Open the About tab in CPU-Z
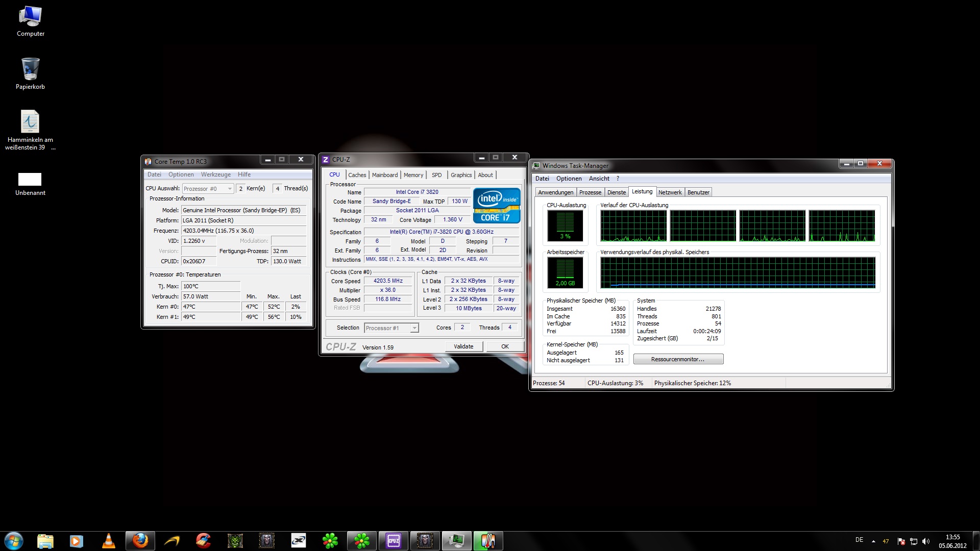Viewport: 980px width, 551px height. pos(485,175)
